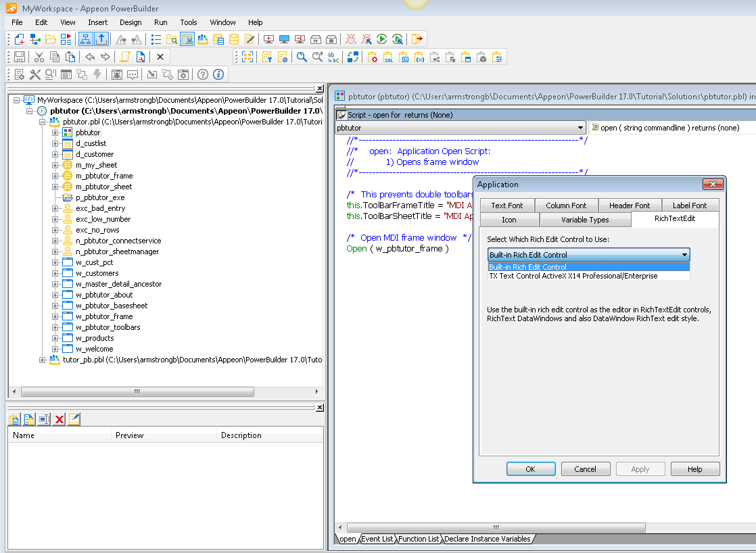The height and width of the screenshot is (553, 756).
Task: Close the system tree panel
Action: [x=320, y=89]
